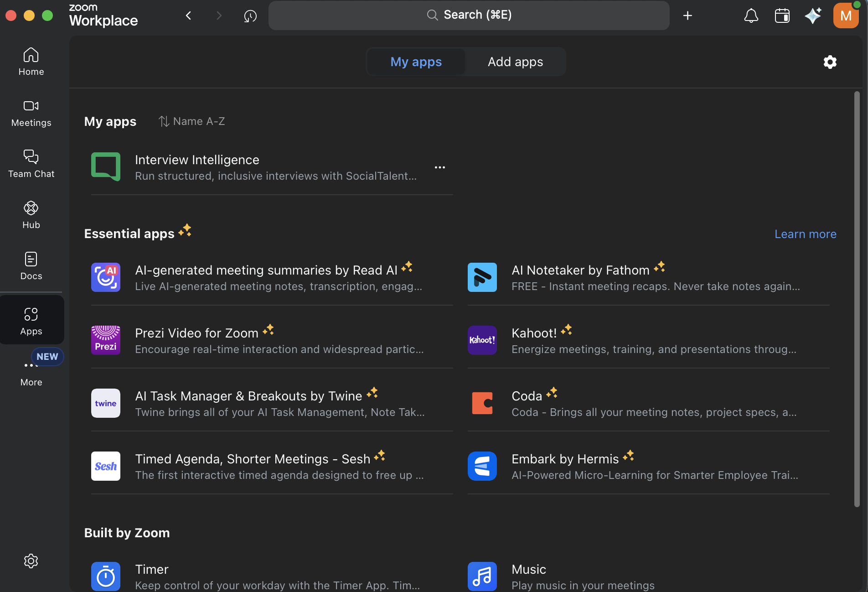The image size is (868, 592).
Task: Open Team Chat from the sidebar
Action: click(x=31, y=163)
